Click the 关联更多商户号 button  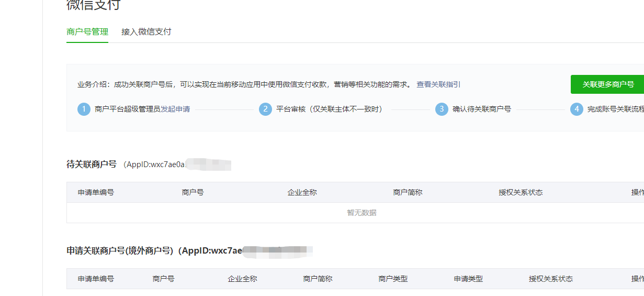[x=607, y=84]
